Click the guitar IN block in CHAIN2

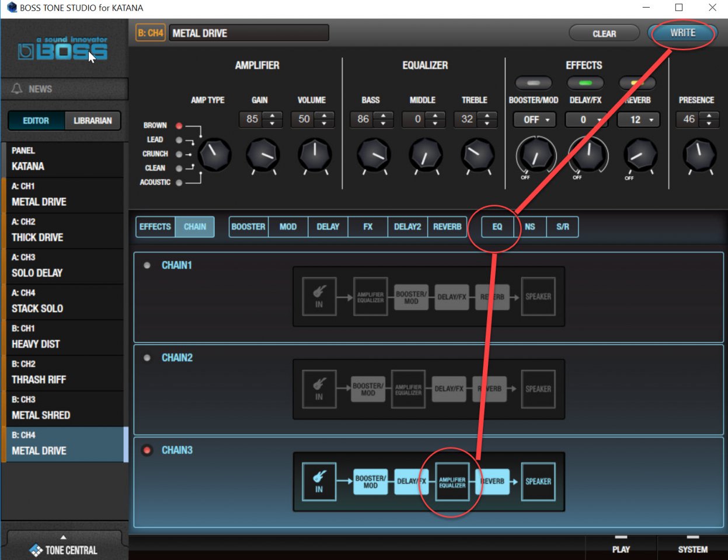[319, 388]
